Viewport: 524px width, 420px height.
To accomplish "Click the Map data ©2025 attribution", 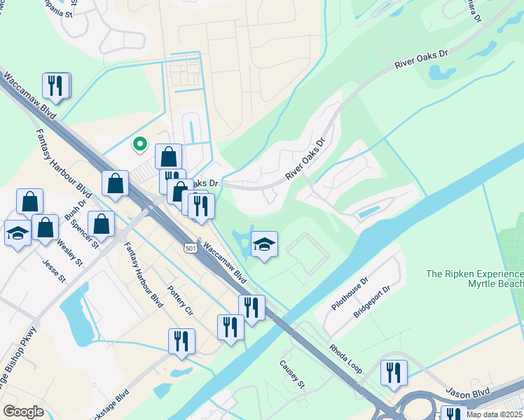I will [495, 414].
